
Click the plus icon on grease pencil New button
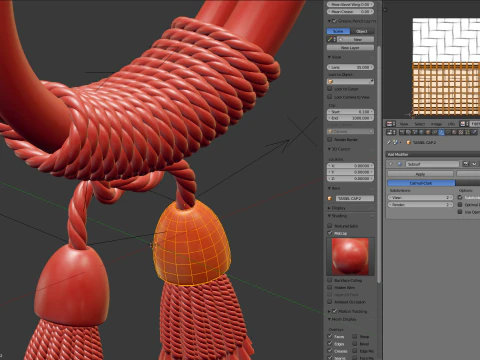click(340, 39)
